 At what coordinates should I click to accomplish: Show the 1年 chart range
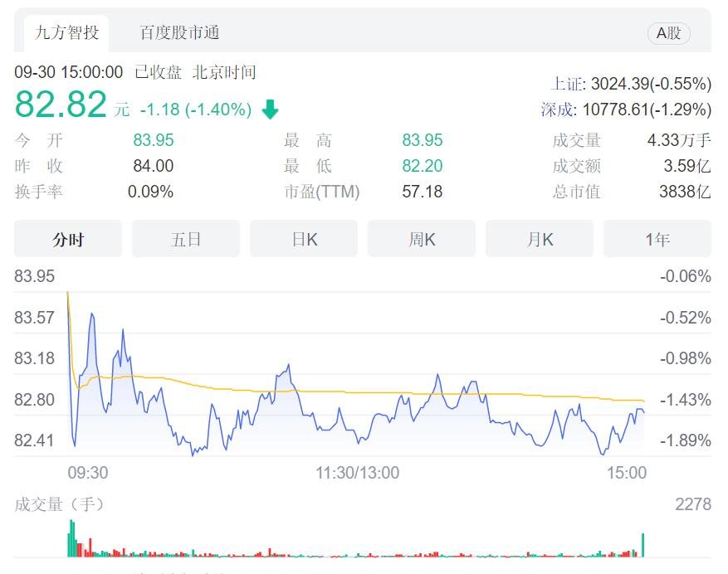[x=657, y=239]
